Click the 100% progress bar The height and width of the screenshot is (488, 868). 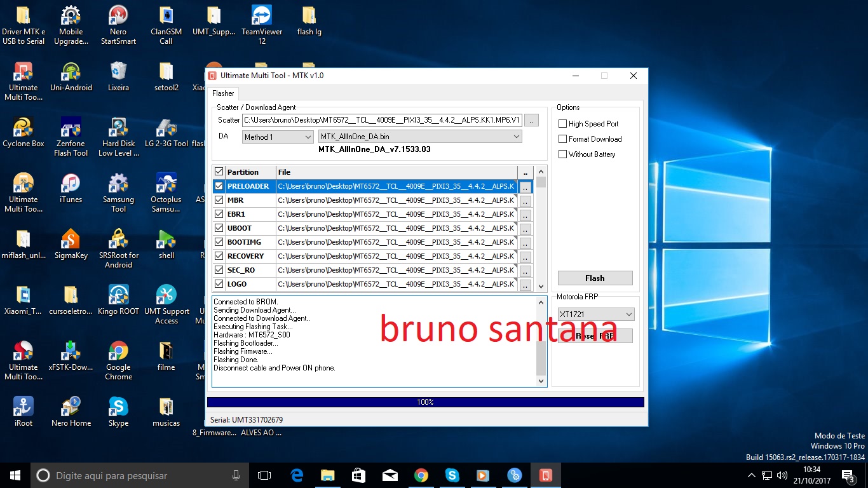[426, 402]
